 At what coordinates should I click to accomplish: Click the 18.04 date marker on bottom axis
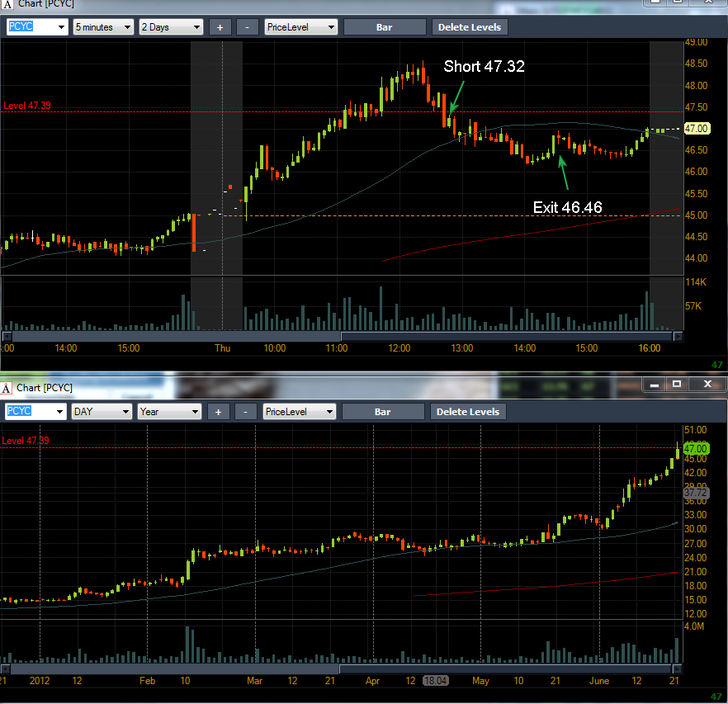(436, 680)
